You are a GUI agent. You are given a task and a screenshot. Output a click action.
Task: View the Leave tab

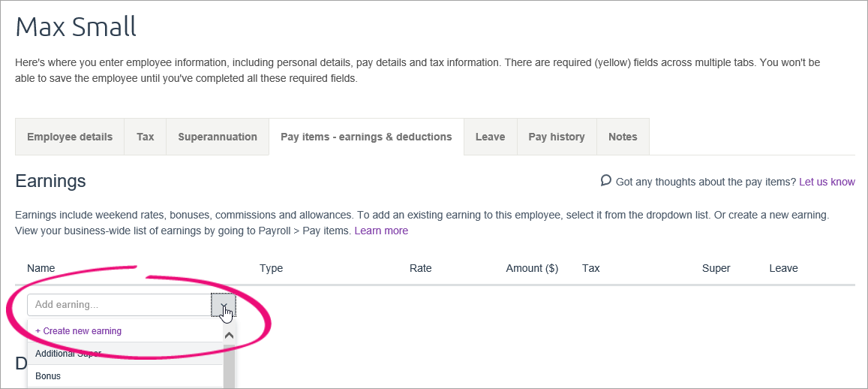(491, 137)
